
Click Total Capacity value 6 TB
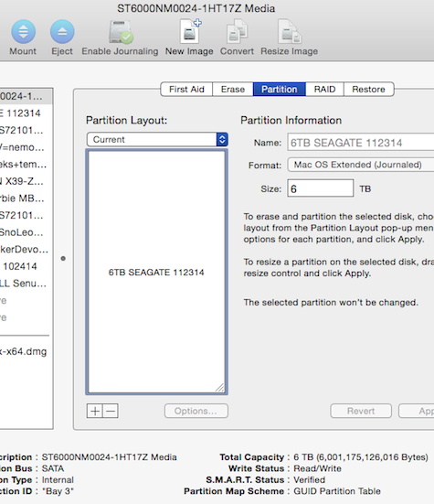click(361, 457)
